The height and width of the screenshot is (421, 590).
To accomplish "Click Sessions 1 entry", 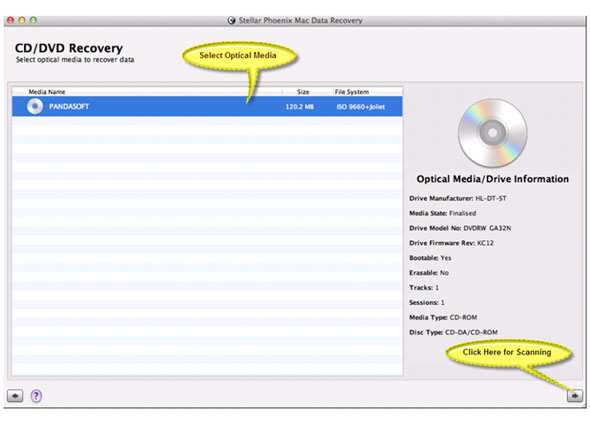I will (427, 302).
